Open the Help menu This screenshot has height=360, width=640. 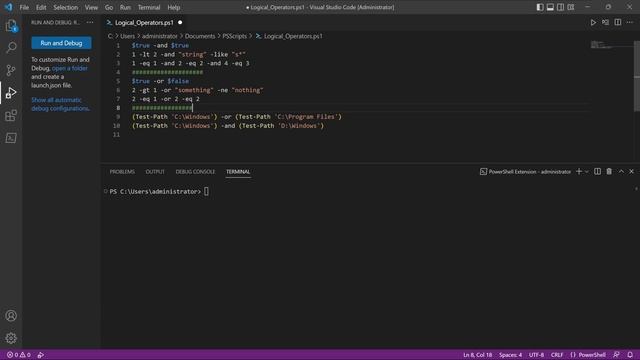pos(173,7)
